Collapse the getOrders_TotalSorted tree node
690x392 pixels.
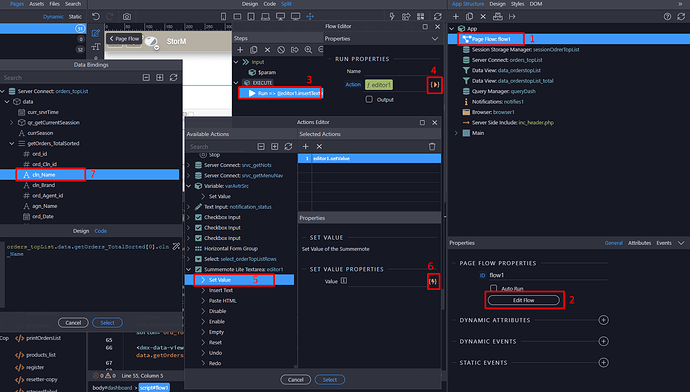(12, 143)
